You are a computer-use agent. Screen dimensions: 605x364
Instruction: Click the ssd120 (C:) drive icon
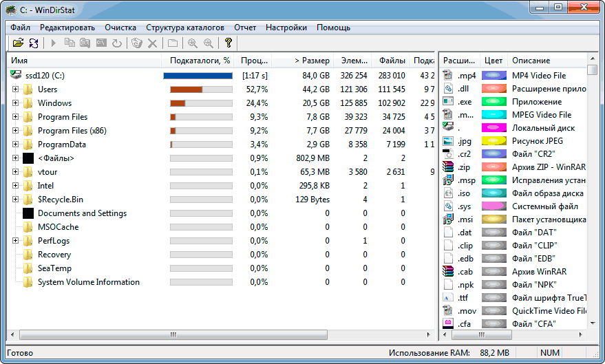click(x=17, y=75)
